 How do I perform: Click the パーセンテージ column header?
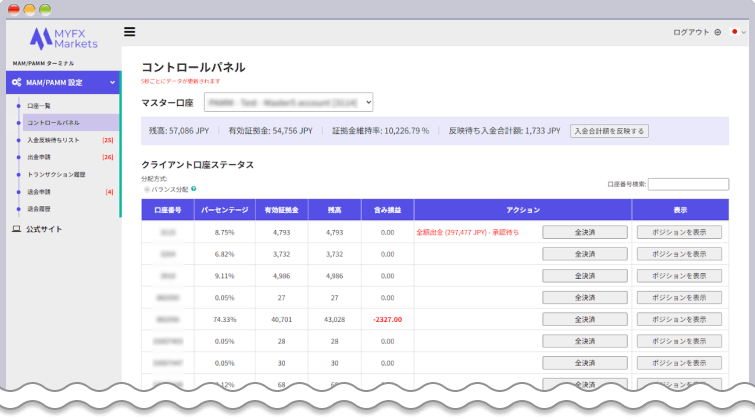pos(224,210)
